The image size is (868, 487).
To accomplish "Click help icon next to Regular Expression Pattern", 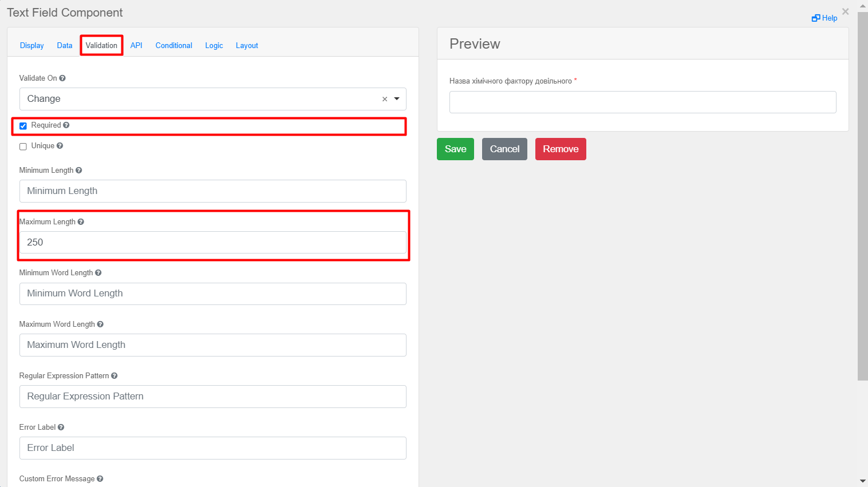I will coord(115,376).
